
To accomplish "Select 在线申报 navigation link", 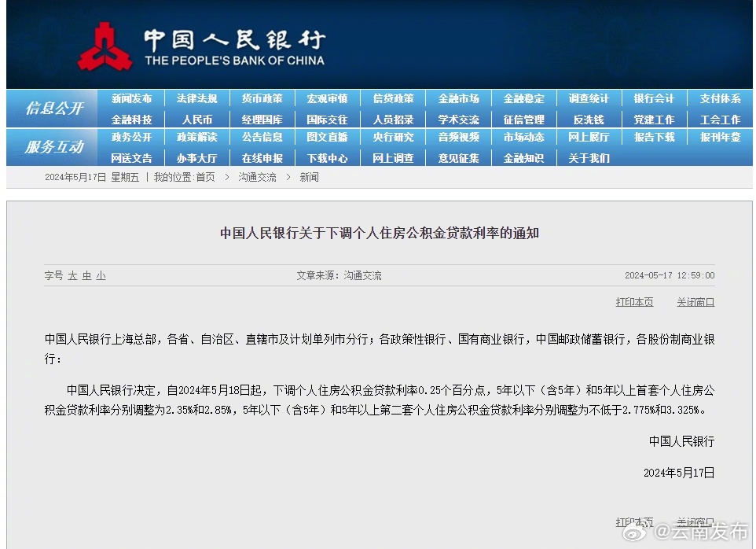I will click(x=262, y=158).
